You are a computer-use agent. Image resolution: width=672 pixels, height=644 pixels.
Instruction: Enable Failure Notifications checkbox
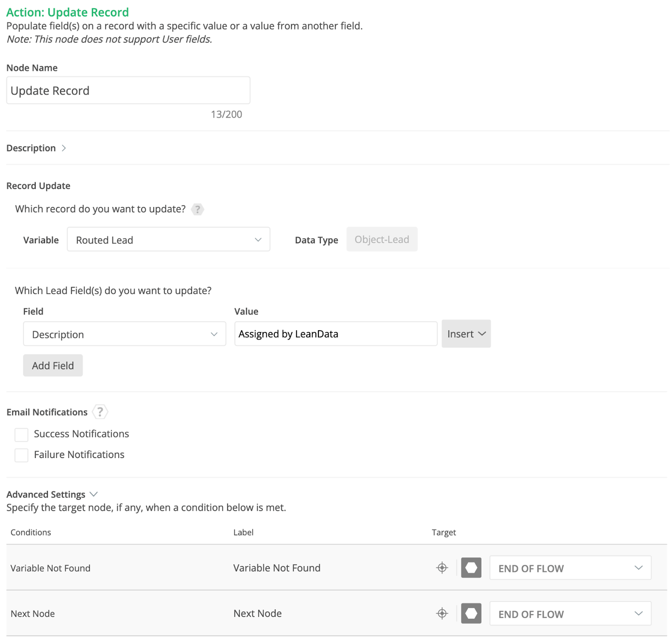(x=21, y=455)
